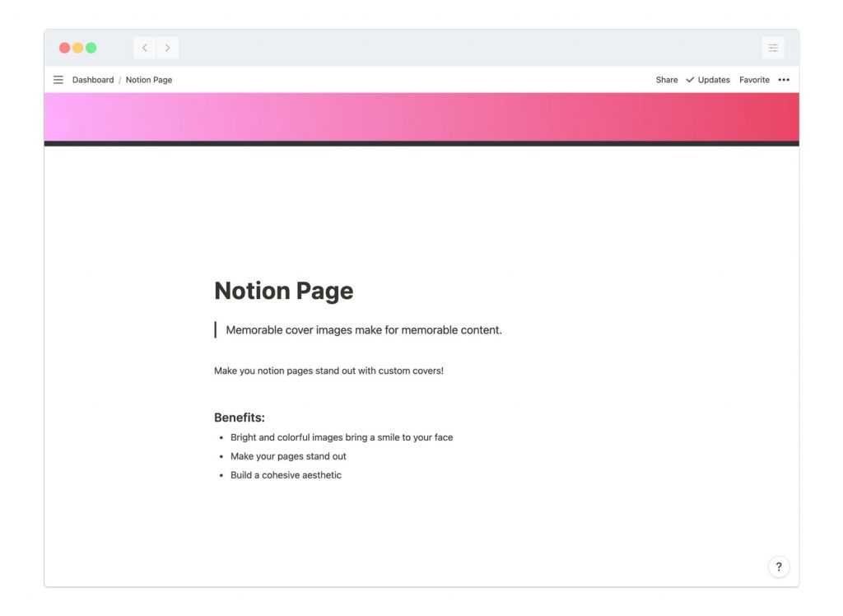Open the sliders settings icon
This screenshot has width=843, height=616.
pos(773,48)
